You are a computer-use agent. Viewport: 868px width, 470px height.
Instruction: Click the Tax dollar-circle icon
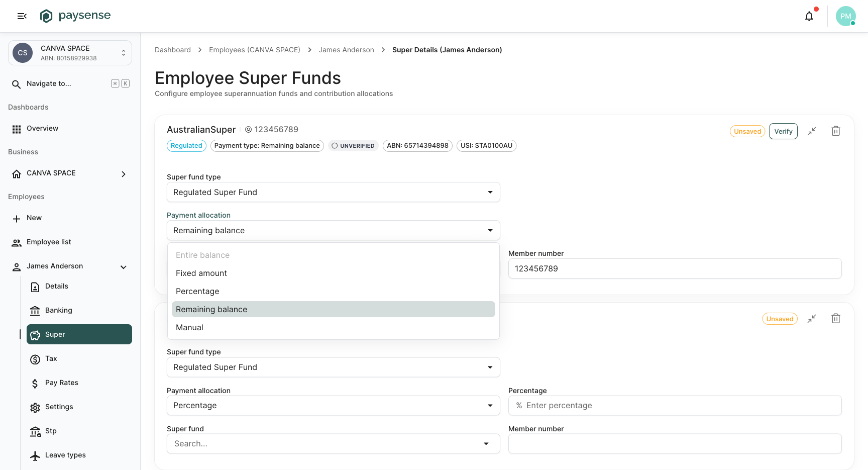(x=35, y=359)
